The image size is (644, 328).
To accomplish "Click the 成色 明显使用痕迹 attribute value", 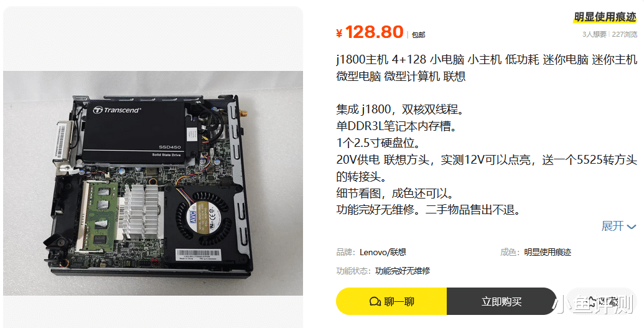I will click(x=548, y=252).
